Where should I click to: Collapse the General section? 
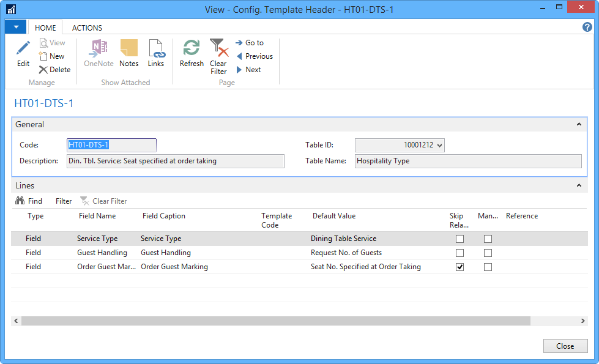(579, 124)
